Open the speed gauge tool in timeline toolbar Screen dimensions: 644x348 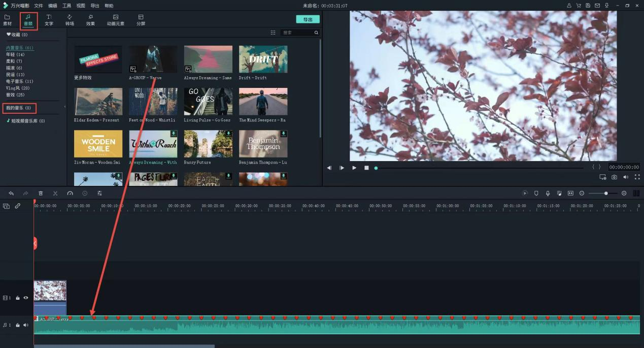(x=70, y=194)
